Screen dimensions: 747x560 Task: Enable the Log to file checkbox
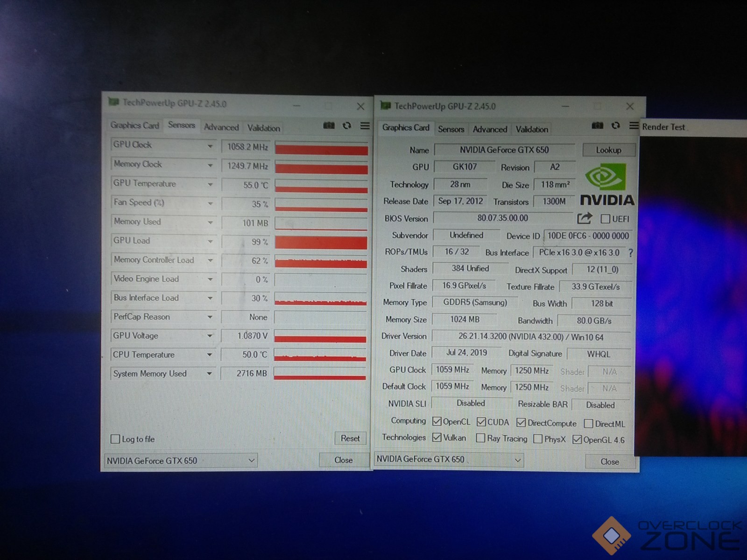point(115,439)
